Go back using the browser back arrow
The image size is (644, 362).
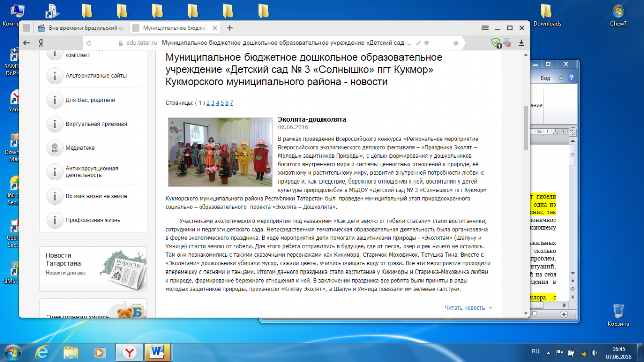26,43
